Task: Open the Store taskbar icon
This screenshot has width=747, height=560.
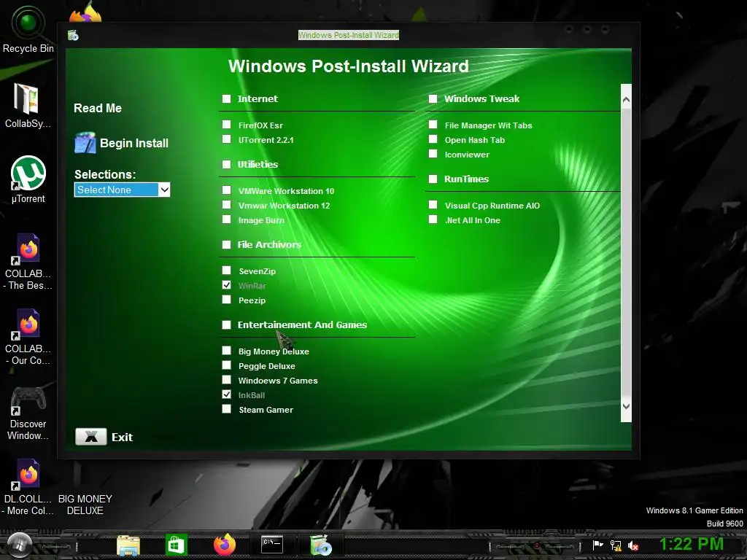Action: 177,545
